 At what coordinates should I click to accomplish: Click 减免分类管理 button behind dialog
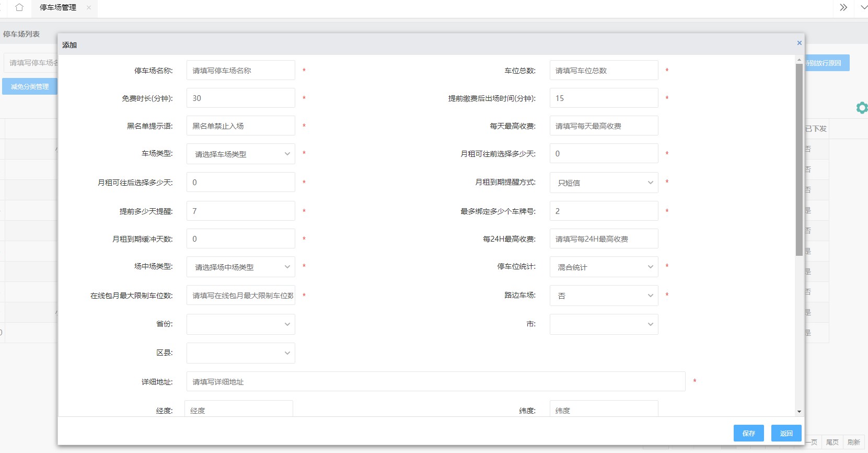[30, 86]
